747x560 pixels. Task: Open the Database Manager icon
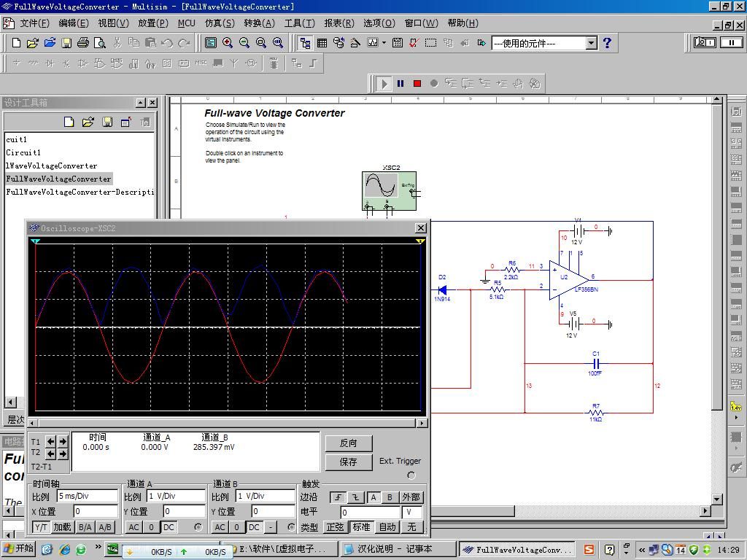point(338,43)
